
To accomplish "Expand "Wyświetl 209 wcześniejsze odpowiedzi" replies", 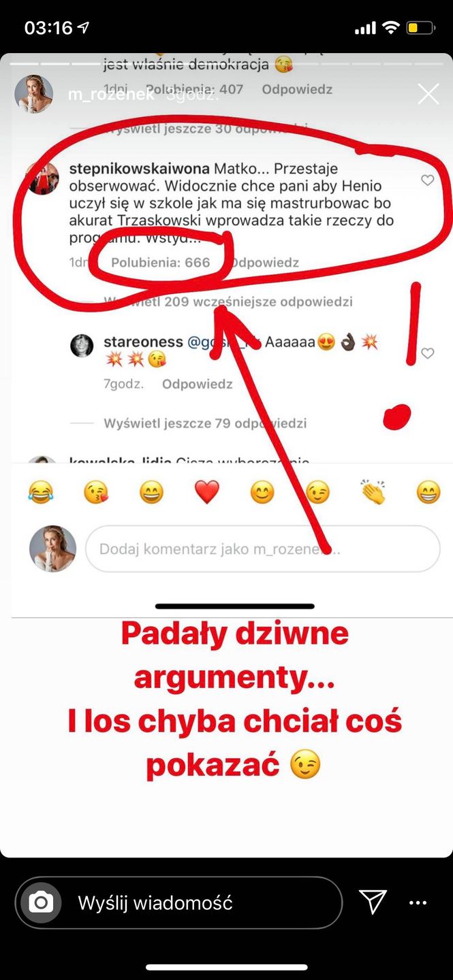I will 228,301.
